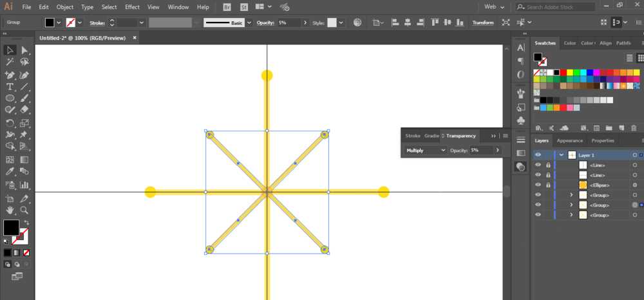Select the Type tool
This screenshot has width=644, height=300.
[x=10, y=87]
